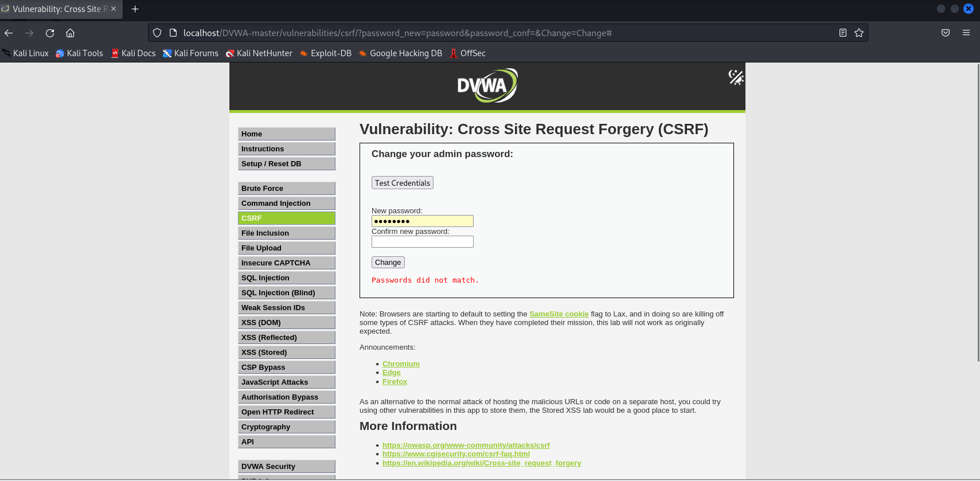Click the shield tracking protection icon

pos(157,33)
